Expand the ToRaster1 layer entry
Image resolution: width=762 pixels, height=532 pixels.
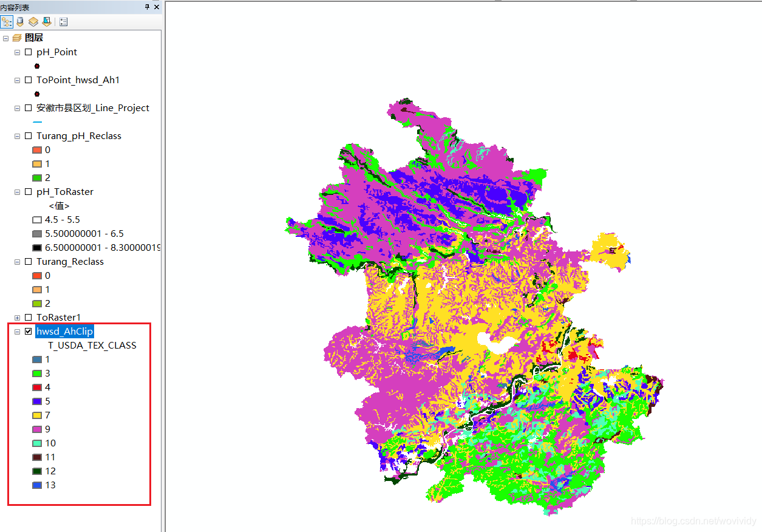pyautogui.click(x=17, y=317)
